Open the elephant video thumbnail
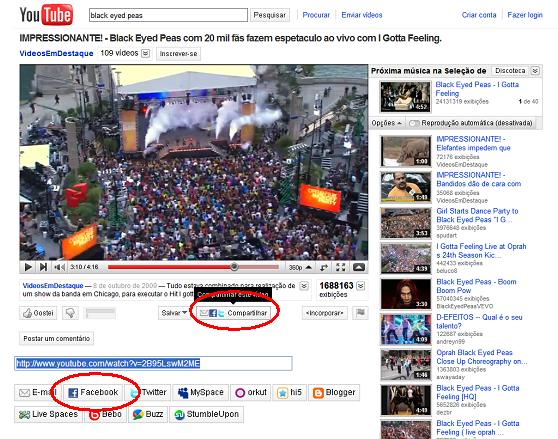The width and height of the screenshot is (558, 439). [x=406, y=151]
